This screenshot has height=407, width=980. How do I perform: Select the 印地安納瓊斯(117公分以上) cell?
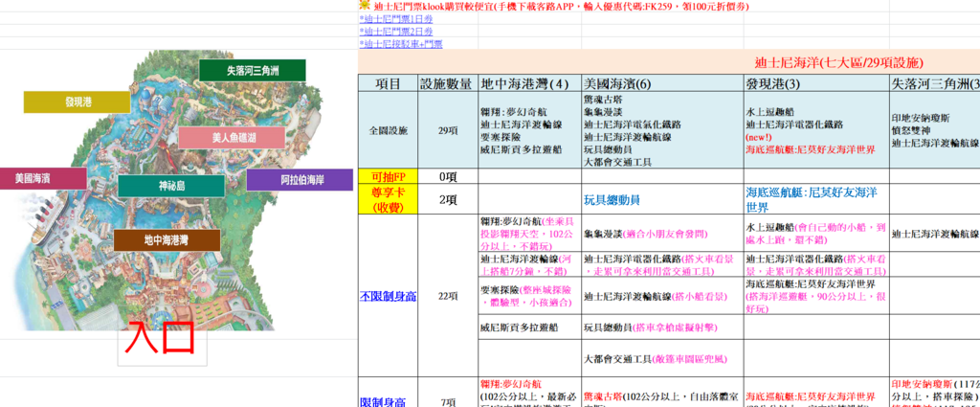point(934,393)
